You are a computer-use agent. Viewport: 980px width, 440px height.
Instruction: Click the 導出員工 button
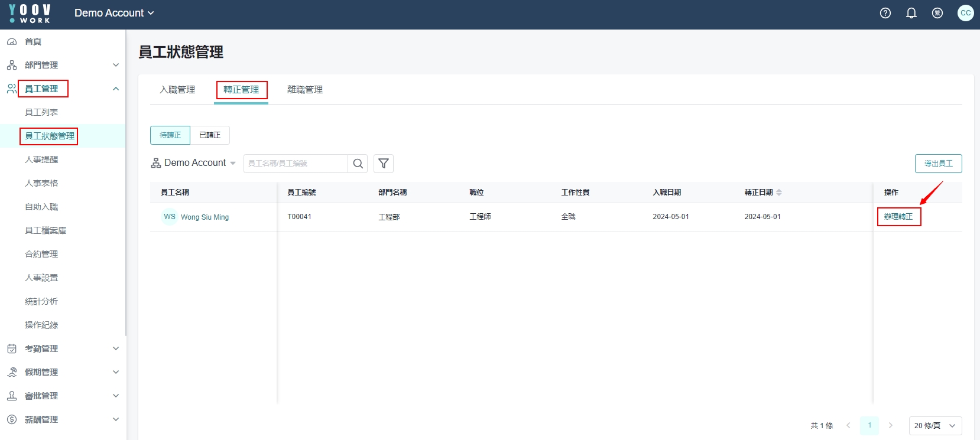pos(938,164)
